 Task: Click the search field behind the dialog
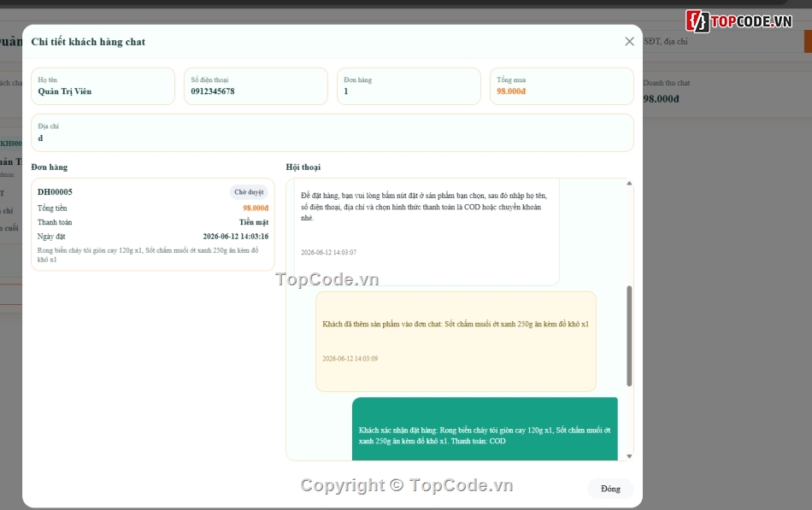tap(723, 41)
